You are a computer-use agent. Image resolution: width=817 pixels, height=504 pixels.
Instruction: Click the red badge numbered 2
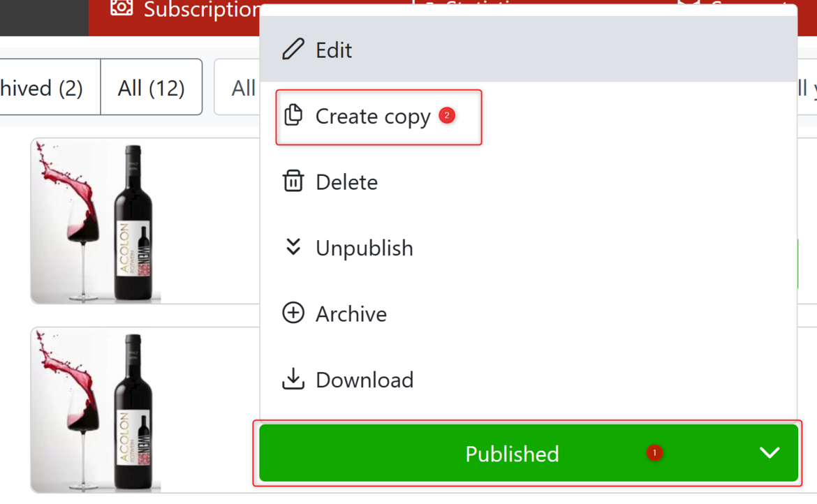pyautogui.click(x=447, y=115)
